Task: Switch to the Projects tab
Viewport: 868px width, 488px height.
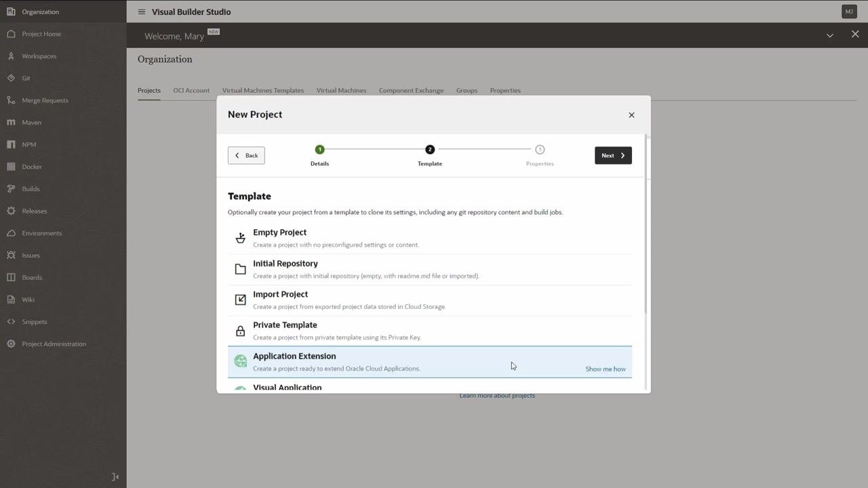Action: (149, 90)
